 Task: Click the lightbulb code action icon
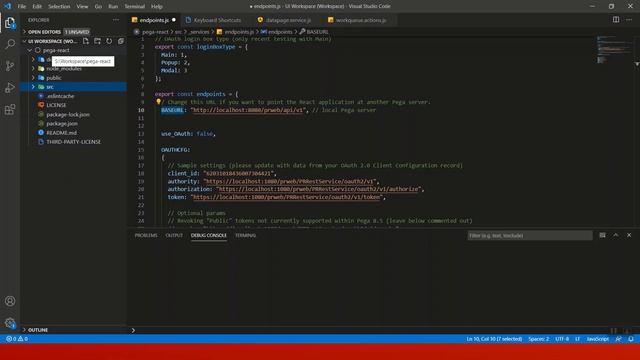158,102
